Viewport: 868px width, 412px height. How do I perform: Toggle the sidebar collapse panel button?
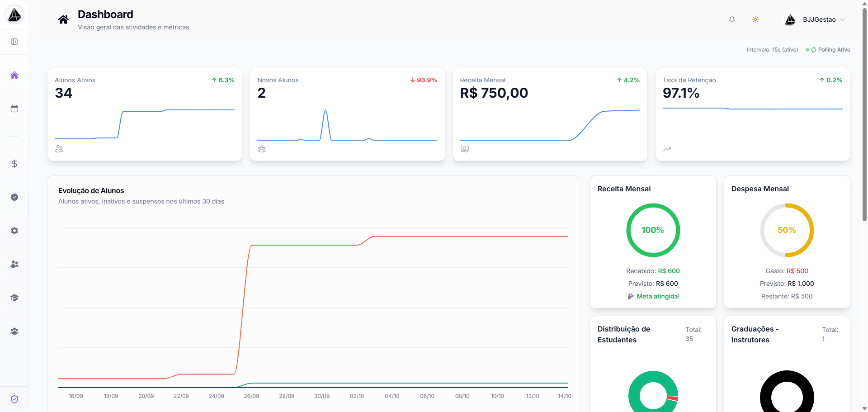click(14, 42)
